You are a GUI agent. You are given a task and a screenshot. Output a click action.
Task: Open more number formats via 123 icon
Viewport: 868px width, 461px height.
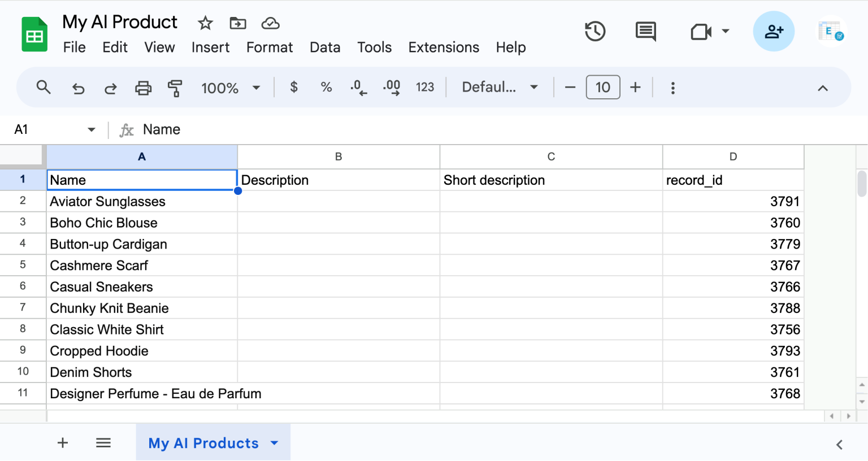pyautogui.click(x=425, y=87)
